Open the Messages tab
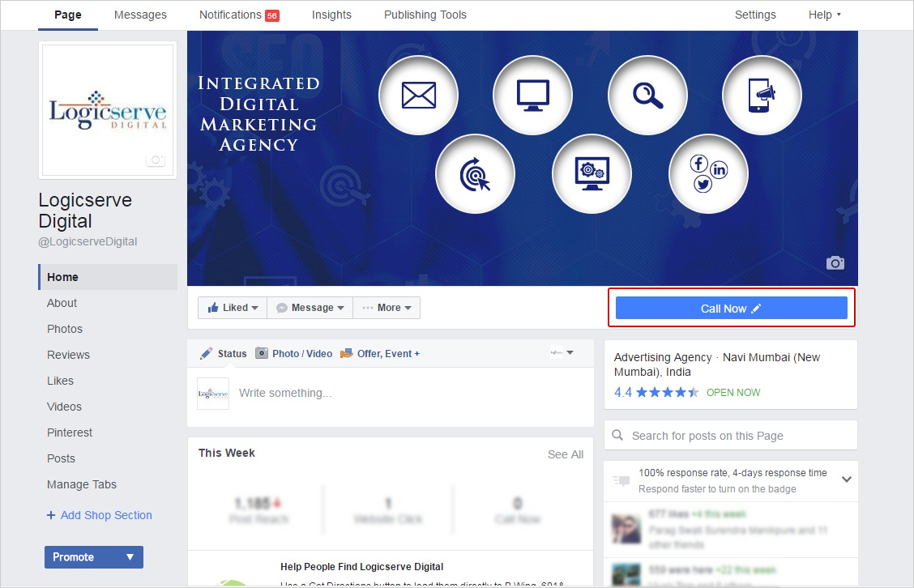 click(x=140, y=15)
